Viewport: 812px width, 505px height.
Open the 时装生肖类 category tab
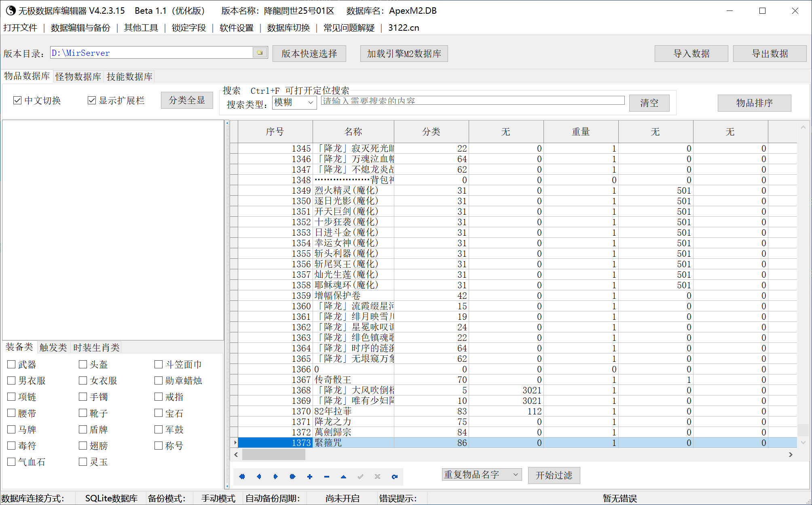[96, 347]
